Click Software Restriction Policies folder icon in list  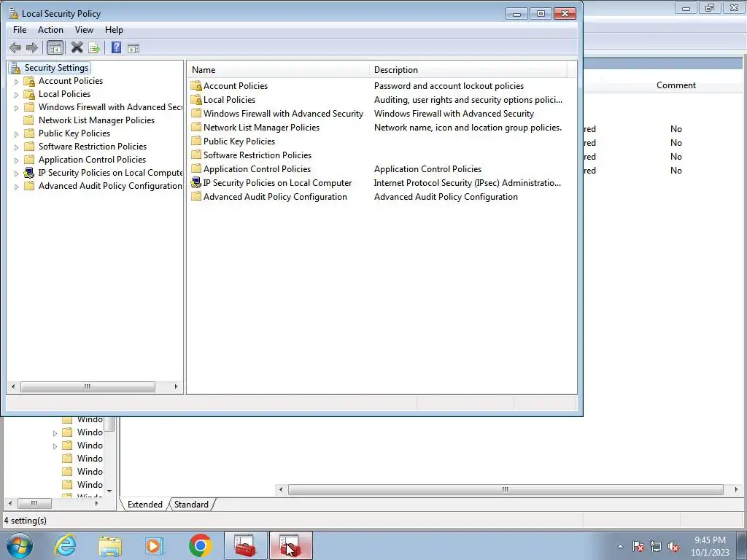click(x=196, y=155)
